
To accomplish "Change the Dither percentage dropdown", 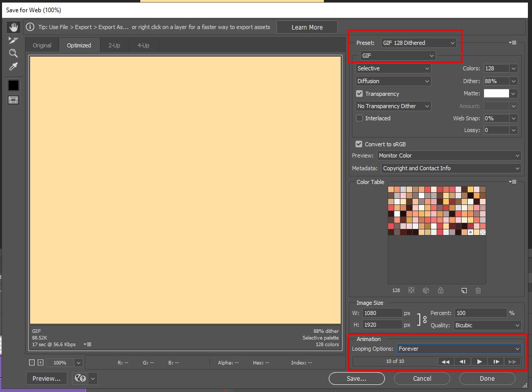I will (x=500, y=81).
